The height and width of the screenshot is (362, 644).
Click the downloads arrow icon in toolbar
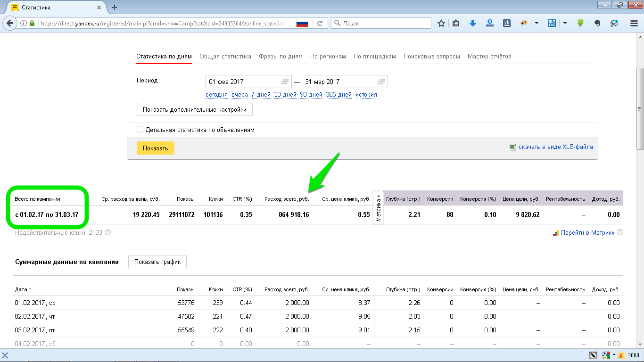(x=473, y=23)
